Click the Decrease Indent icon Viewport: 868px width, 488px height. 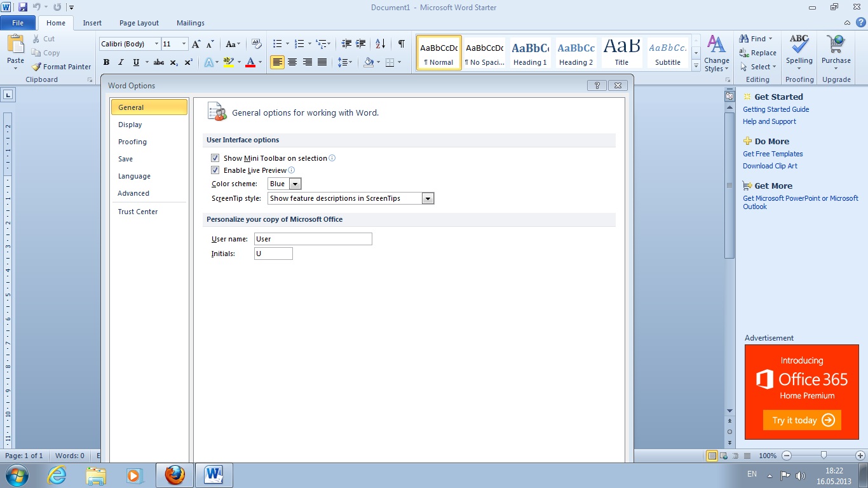[x=346, y=44]
